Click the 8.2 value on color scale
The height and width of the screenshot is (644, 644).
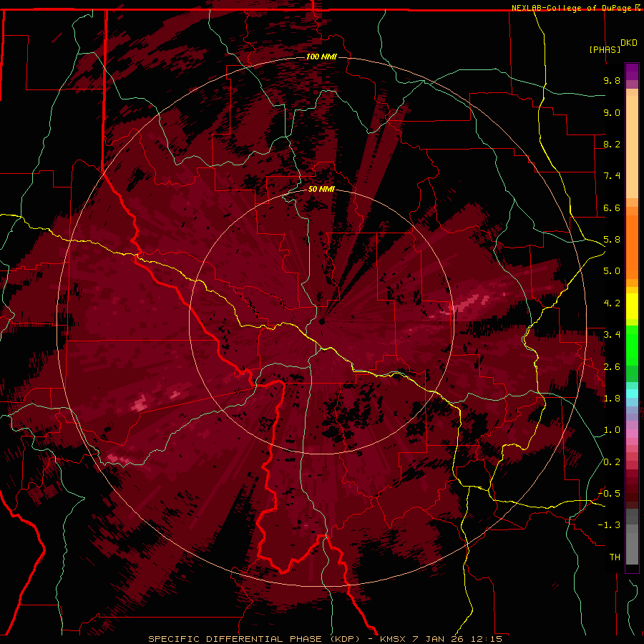click(x=612, y=144)
